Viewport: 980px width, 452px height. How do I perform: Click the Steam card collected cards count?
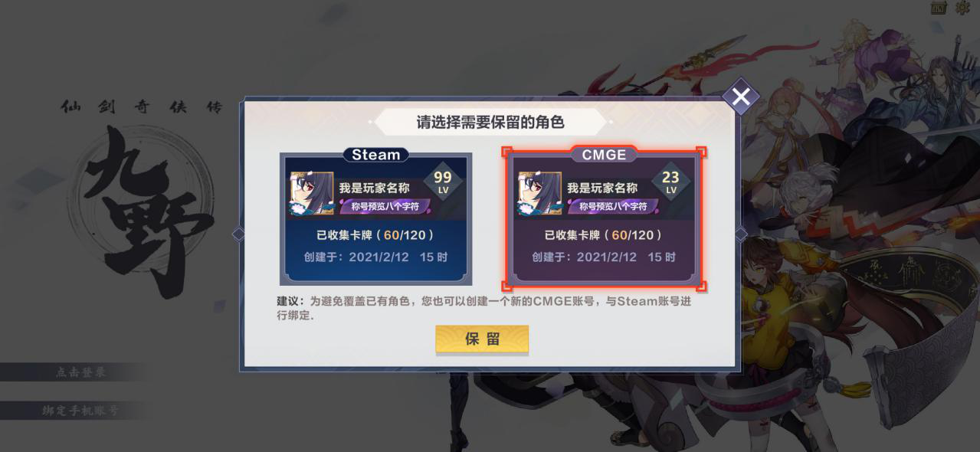(375, 234)
